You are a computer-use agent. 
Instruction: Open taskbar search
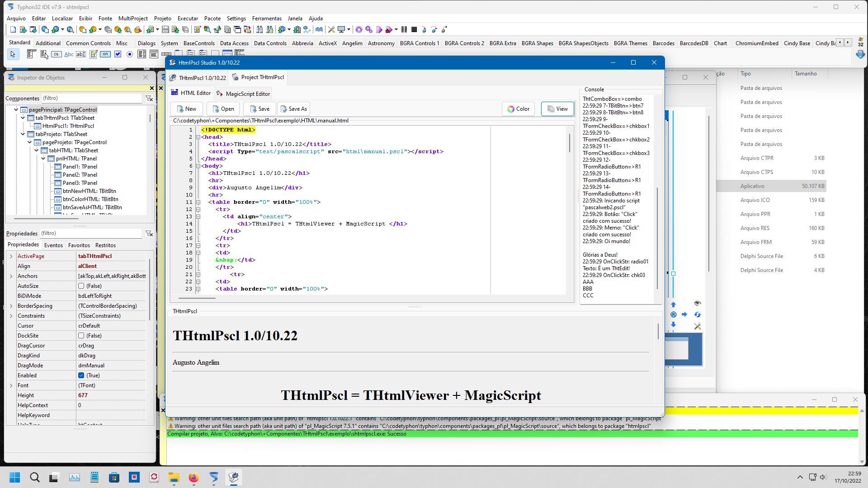(x=34, y=477)
